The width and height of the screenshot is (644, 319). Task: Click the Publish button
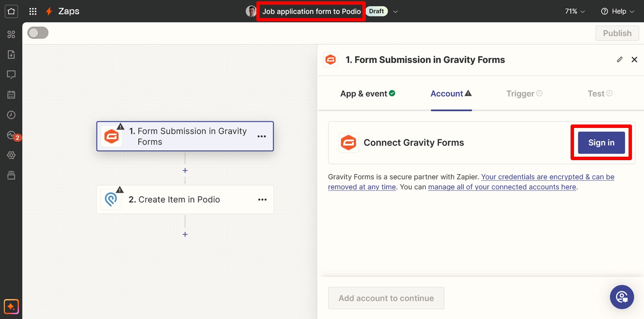click(617, 33)
